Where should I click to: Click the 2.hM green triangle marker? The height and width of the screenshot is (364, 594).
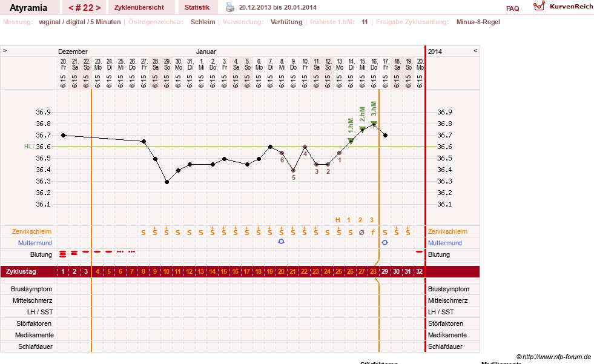tap(362, 129)
